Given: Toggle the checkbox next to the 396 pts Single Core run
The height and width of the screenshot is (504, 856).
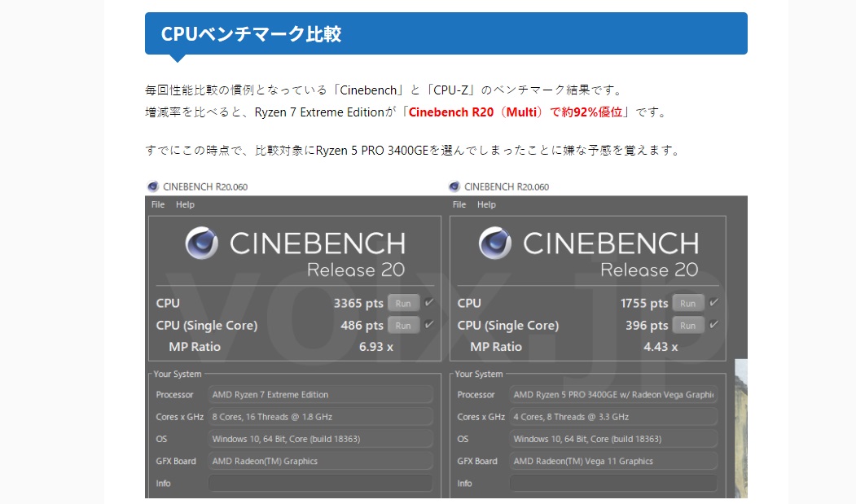Looking at the screenshot, I should 713,324.
